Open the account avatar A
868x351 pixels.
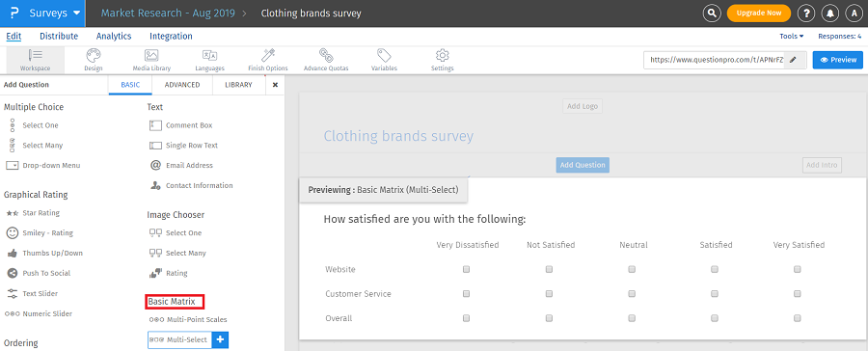tap(854, 13)
